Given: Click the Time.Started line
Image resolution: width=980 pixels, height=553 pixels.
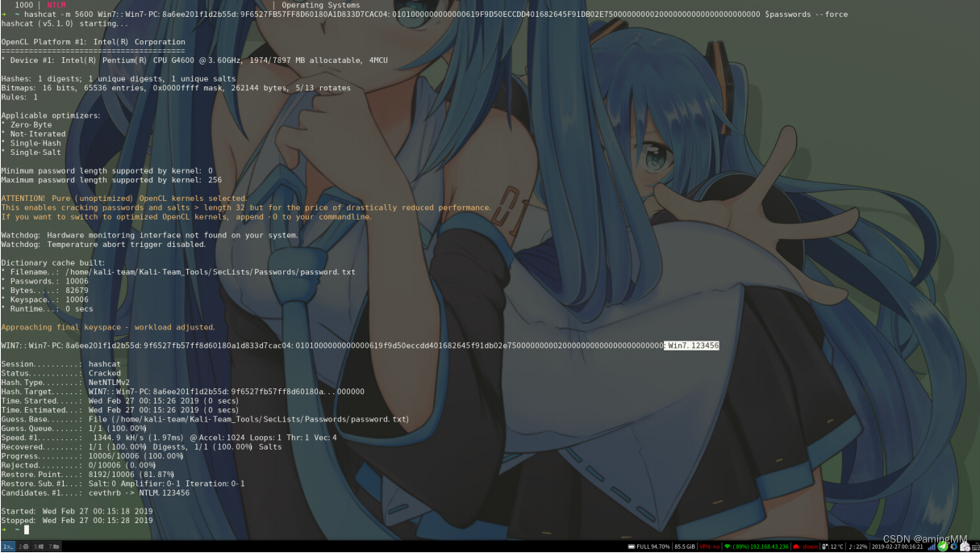Looking at the screenshot, I should (x=120, y=400).
